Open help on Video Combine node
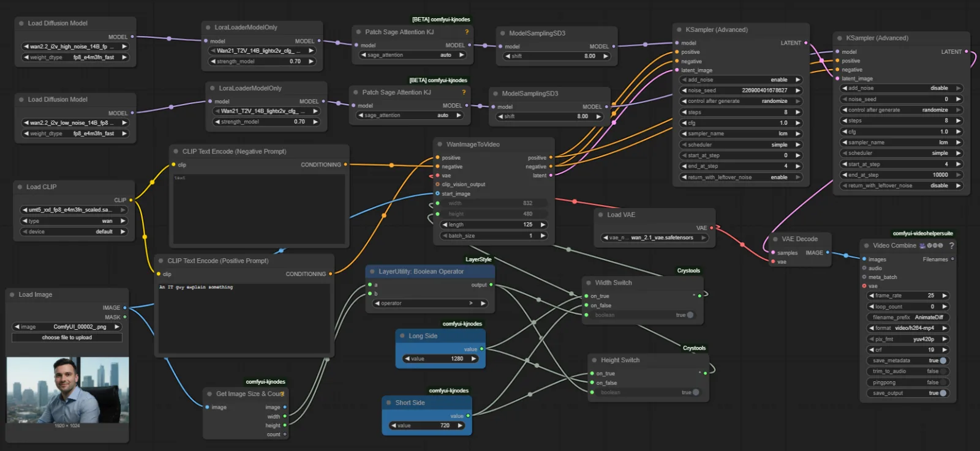This screenshot has height=451, width=980. [x=951, y=245]
